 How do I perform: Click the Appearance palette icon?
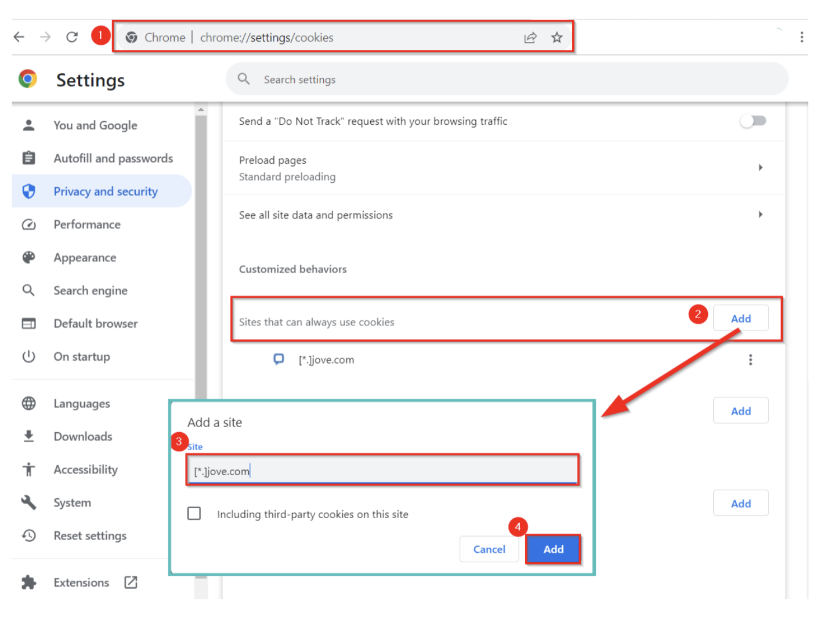click(28, 258)
